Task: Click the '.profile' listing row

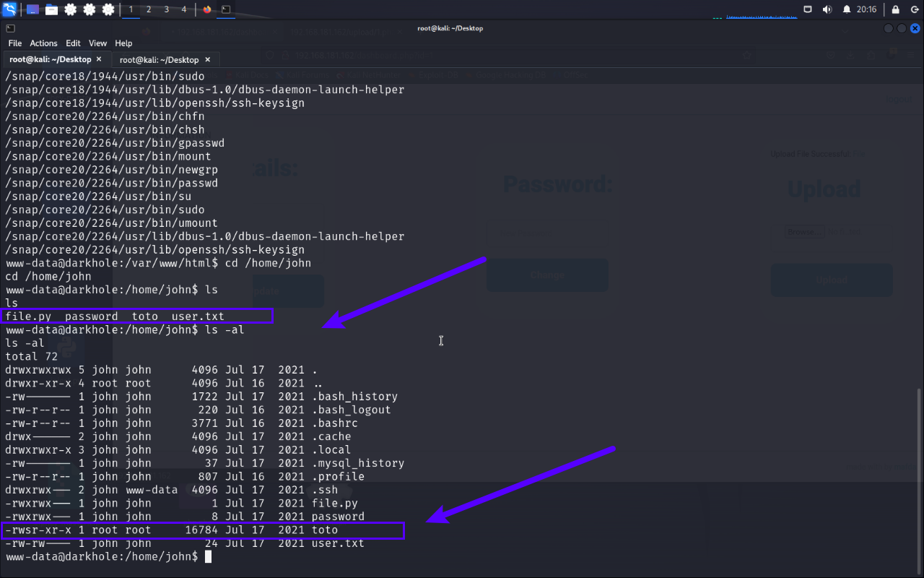Action: [185, 477]
